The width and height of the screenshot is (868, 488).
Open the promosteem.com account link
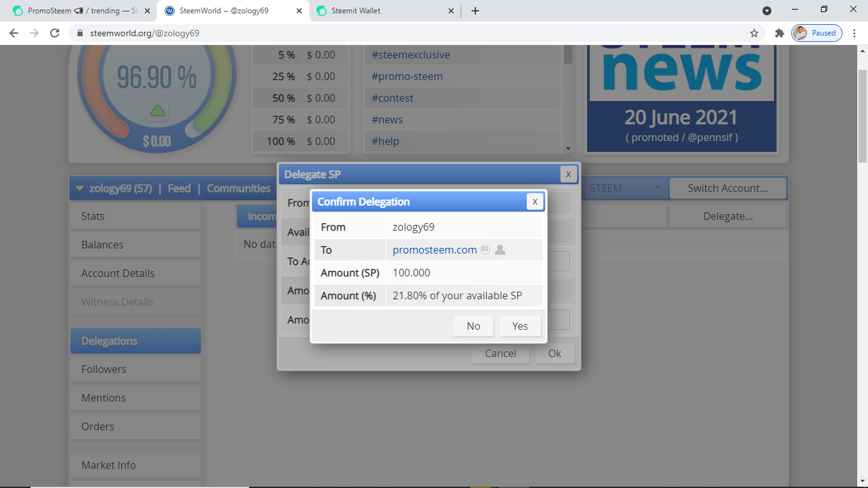pos(435,250)
